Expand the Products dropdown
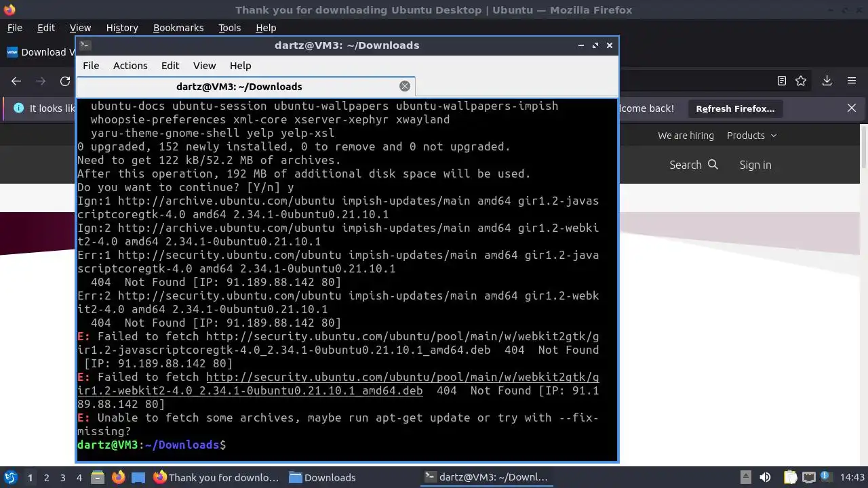868x488 pixels. pos(751,136)
